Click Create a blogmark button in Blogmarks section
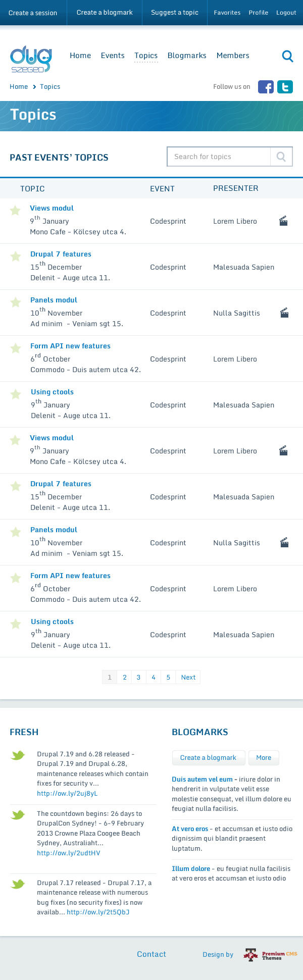The image size is (303, 980). pyautogui.click(x=208, y=757)
